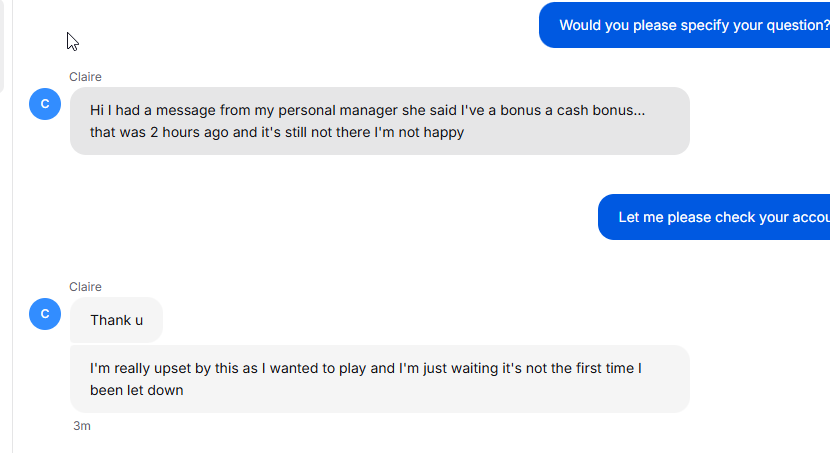Viewport: 830px width, 453px height.
Task: Click Claire's avatar beside the cash bonus message
Action: coord(45,104)
